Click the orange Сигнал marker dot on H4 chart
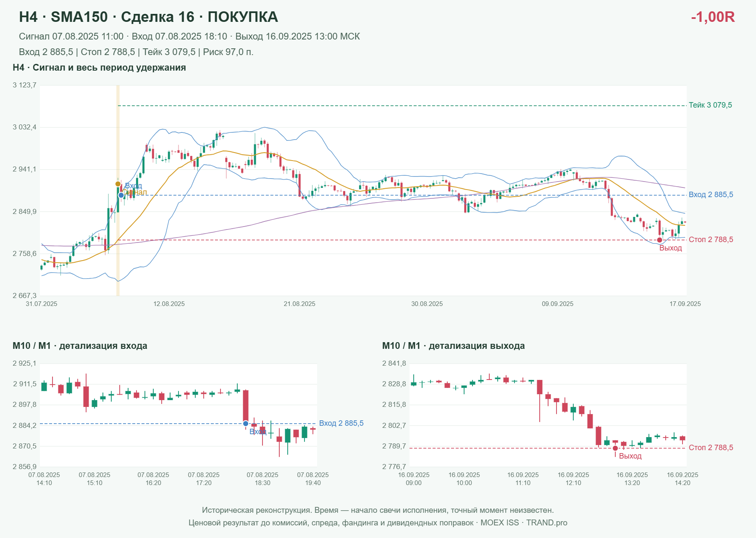Viewport: 756px width, 538px height. 118,184
